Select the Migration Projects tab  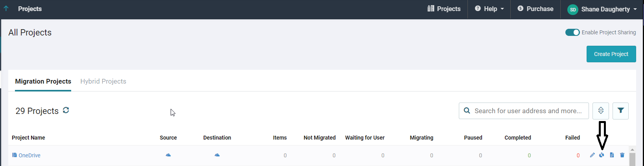tap(43, 81)
